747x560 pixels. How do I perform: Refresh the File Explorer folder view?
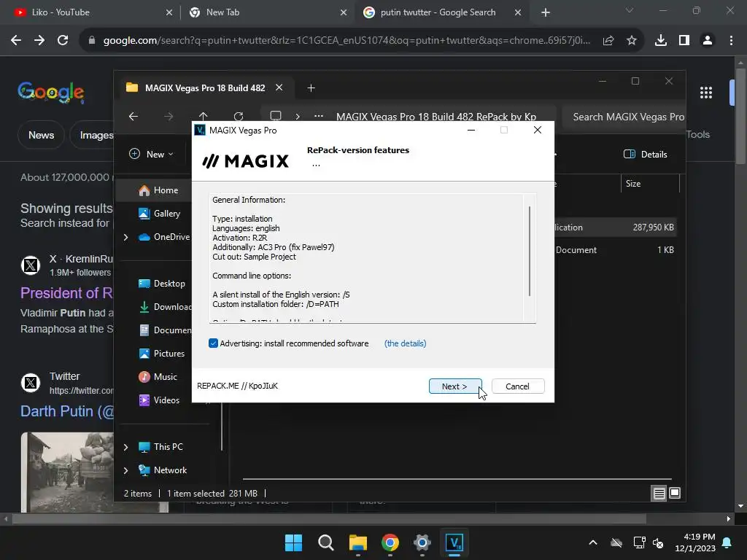(239, 117)
